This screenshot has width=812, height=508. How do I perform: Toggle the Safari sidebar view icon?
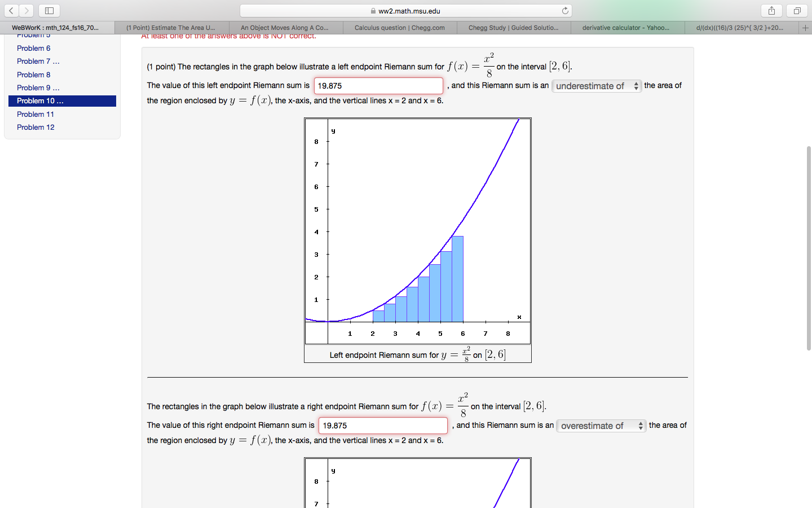point(48,10)
